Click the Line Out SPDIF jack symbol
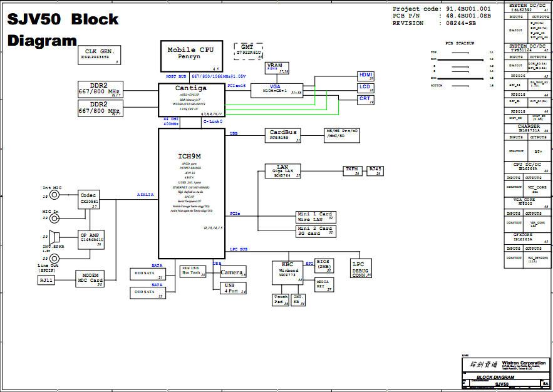 tap(54, 259)
